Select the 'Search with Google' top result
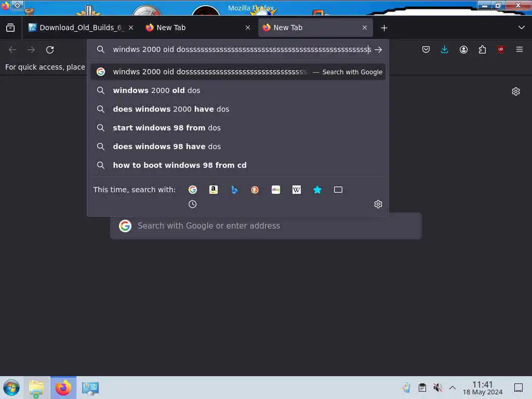Viewport: 532px width, 399px height. click(238, 72)
